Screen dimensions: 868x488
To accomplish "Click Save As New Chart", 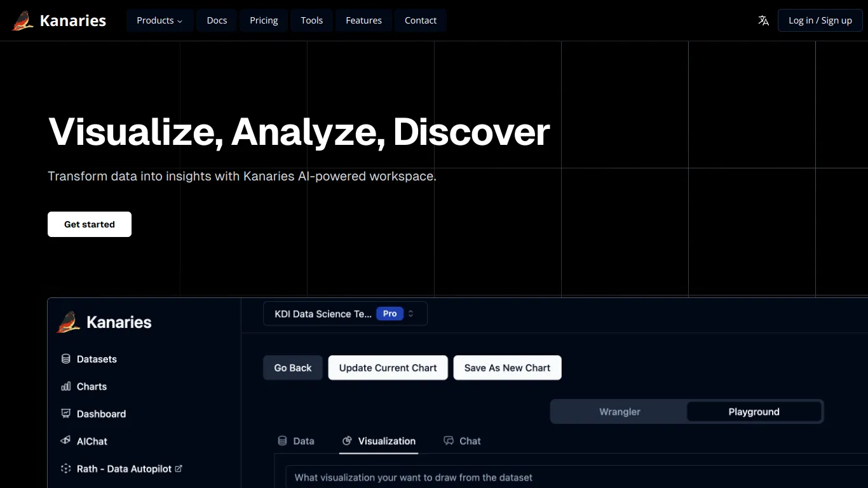I will [507, 368].
